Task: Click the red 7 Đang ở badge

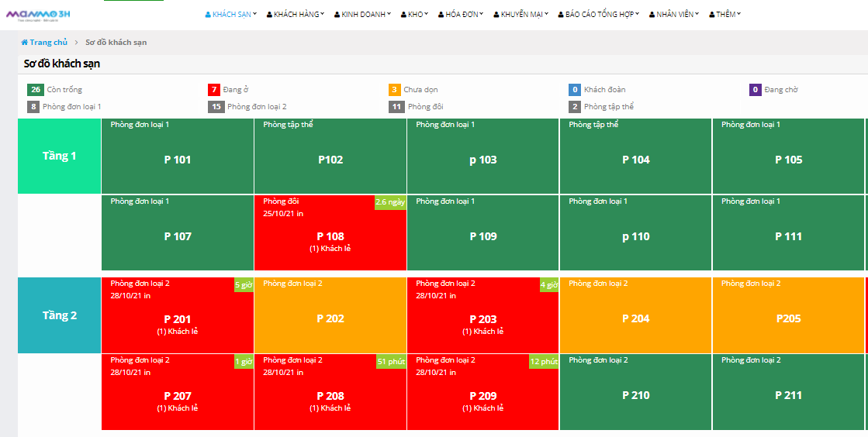Action: tap(214, 90)
